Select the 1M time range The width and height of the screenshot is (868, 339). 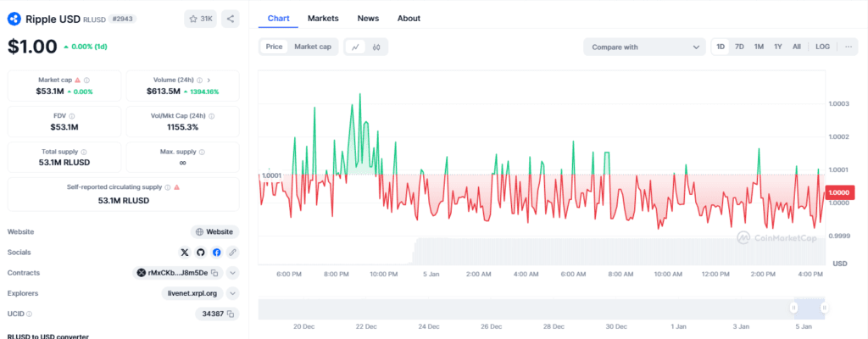tap(759, 47)
